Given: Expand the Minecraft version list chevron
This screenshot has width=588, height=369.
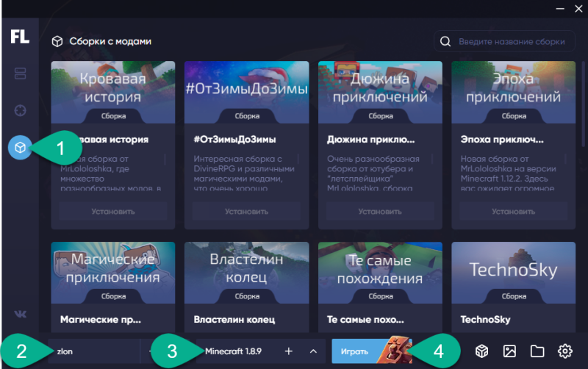Looking at the screenshot, I should click(x=313, y=351).
